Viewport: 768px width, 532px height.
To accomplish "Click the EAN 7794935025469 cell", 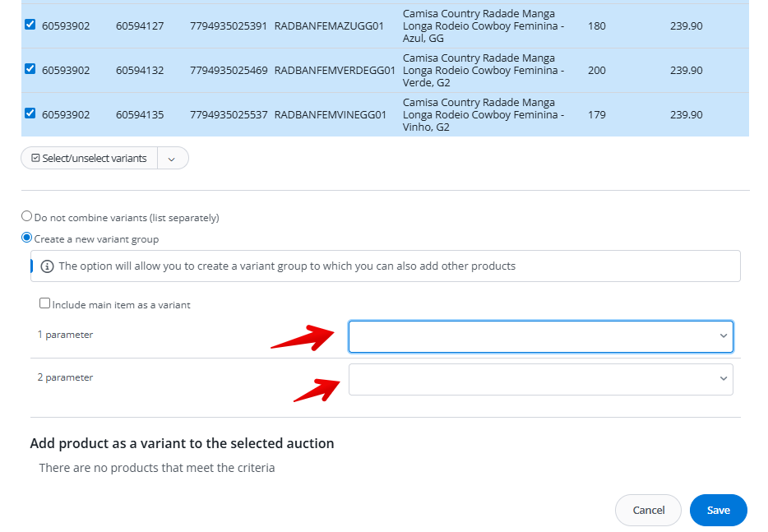I will tap(229, 71).
